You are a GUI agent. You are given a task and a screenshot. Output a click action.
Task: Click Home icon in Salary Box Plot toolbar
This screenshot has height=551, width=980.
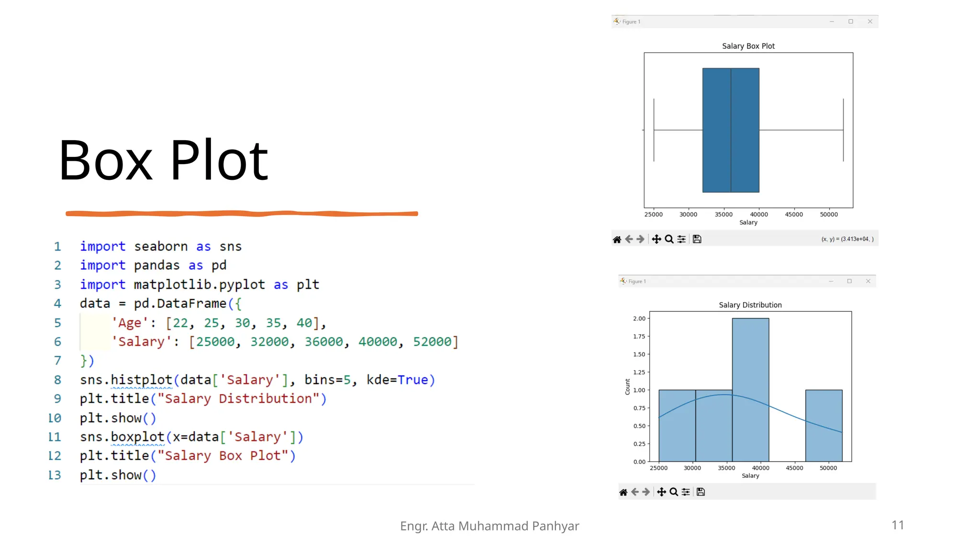click(617, 239)
